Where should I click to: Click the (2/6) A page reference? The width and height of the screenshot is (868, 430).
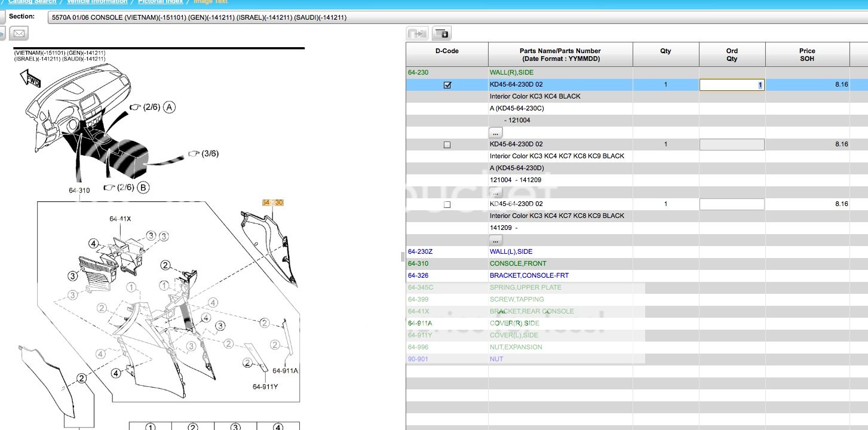[152, 107]
